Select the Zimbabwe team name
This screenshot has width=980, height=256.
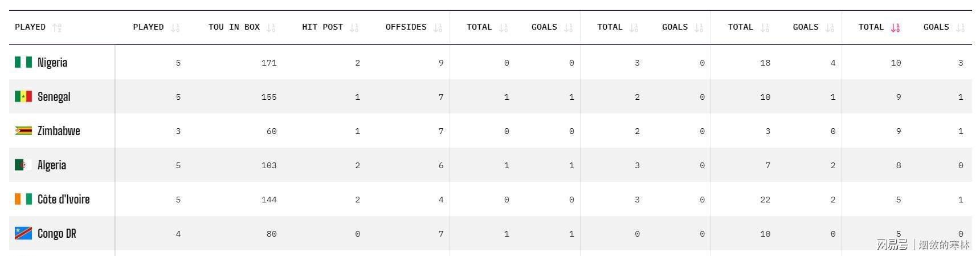pyautogui.click(x=59, y=131)
